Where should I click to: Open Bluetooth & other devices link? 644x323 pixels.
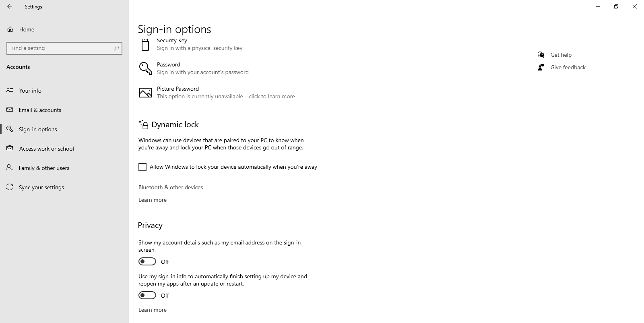tap(171, 187)
